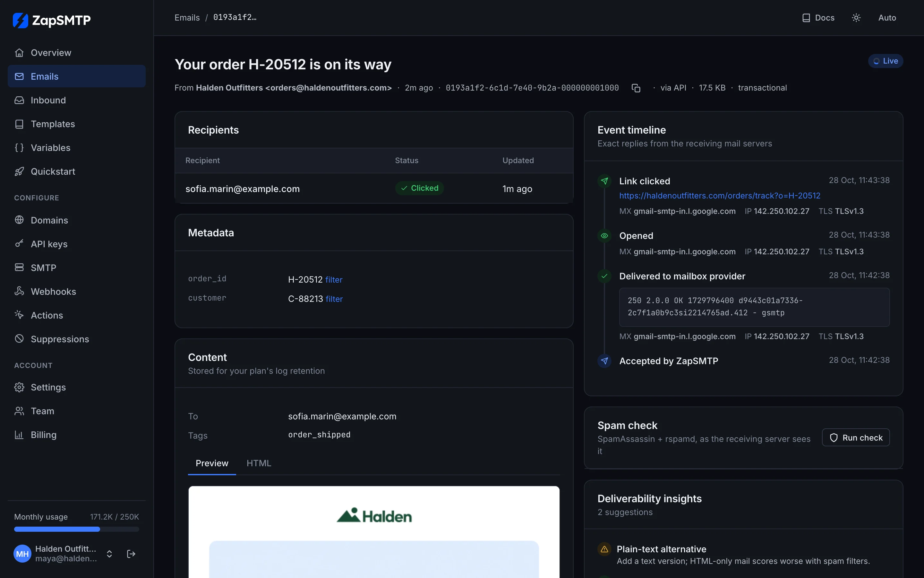This screenshot has height=578, width=924.
Task: Switch to the HTML tab
Action: [259, 463]
